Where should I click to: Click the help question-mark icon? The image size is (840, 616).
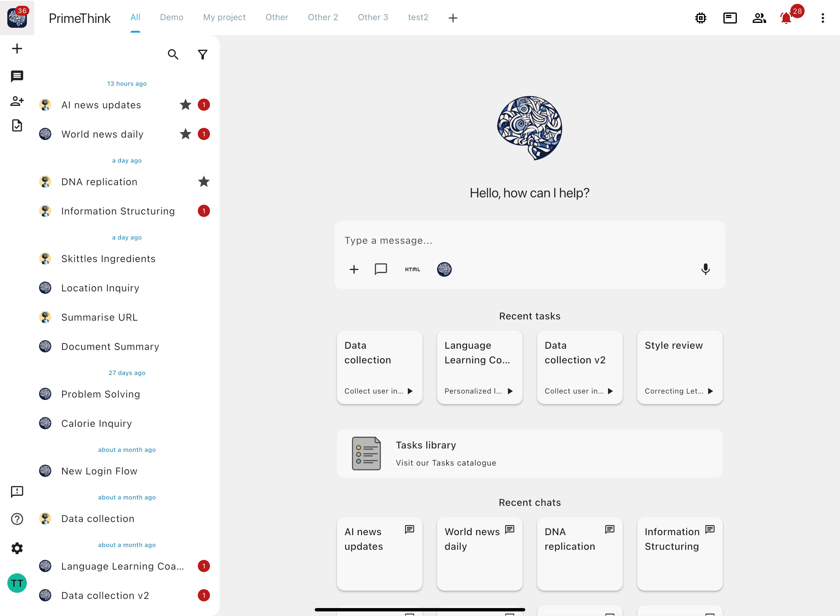tap(17, 519)
